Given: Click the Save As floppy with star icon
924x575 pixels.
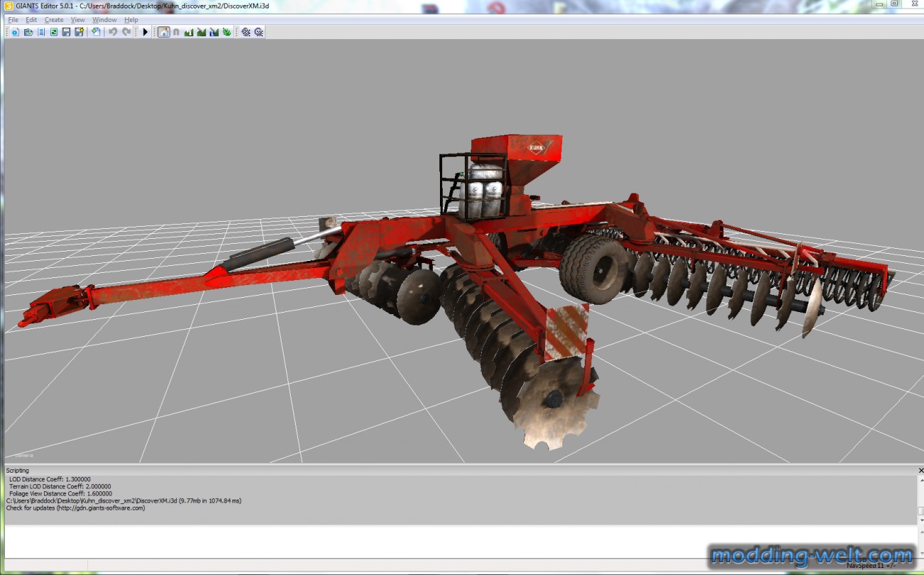Looking at the screenshot, I should point(79,32).
